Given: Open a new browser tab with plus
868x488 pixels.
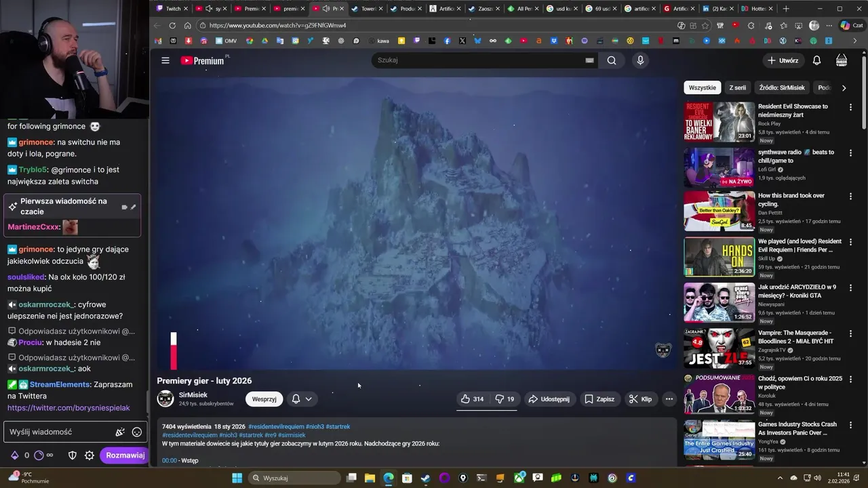Looking at the screenshot, I should (786, 9).
